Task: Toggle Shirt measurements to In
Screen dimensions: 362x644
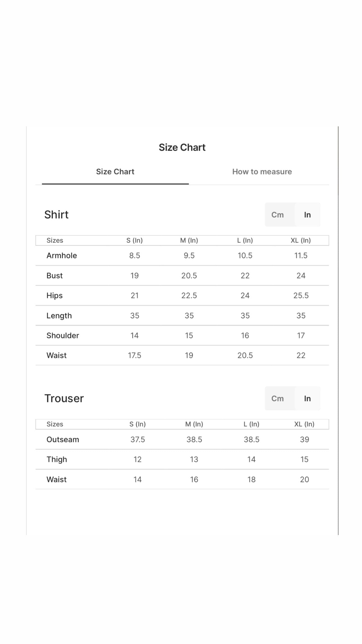Action: tap(307, 215)
